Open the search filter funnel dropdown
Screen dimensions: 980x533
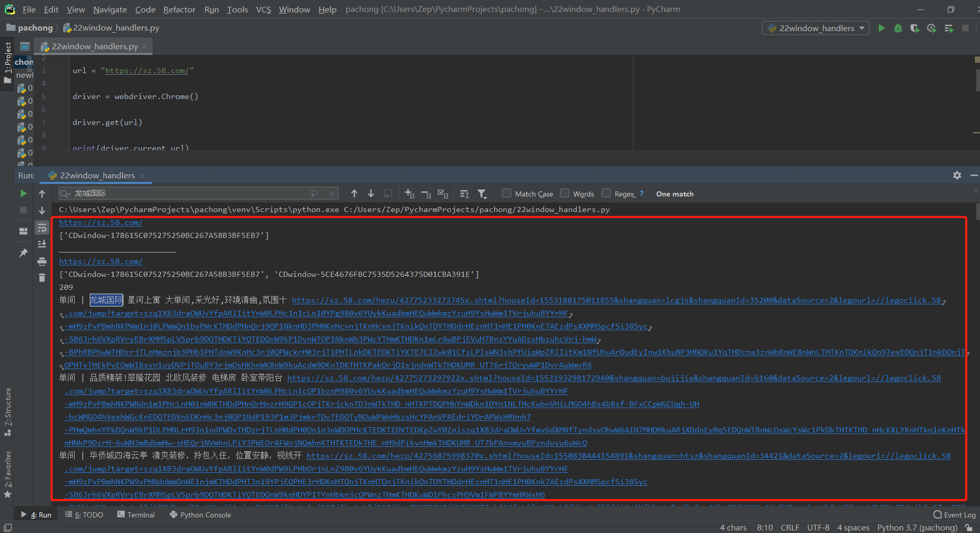pyautogui.click(x=482, y=193)
